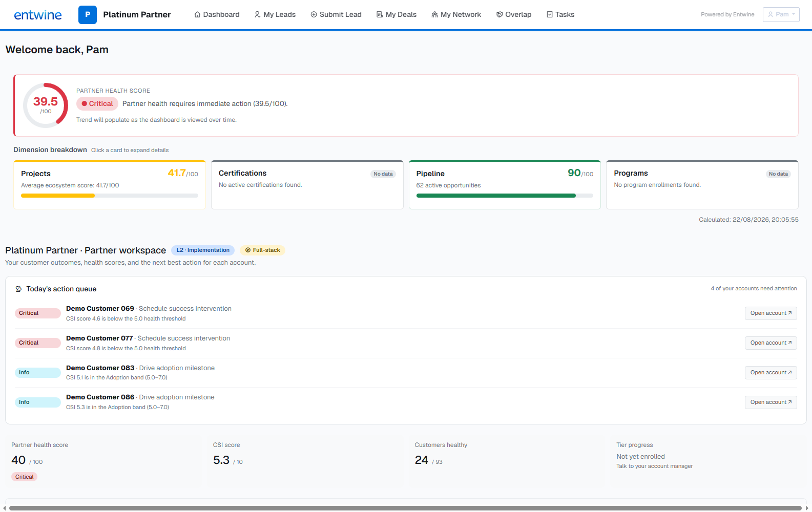Viewport: 812px width, 512px height.
Task: Click the My Network people icon
Action: click(434, 14)
